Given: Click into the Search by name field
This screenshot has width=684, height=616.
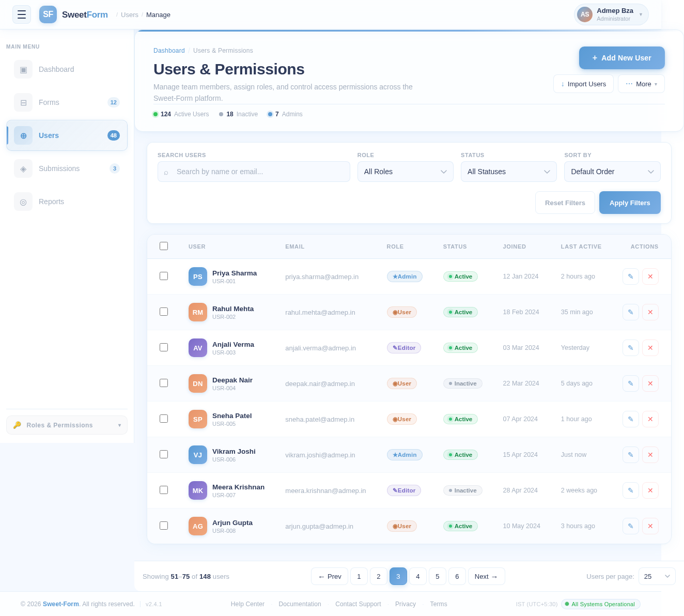Looking at the screenshot, I should (x=254, y=172).
